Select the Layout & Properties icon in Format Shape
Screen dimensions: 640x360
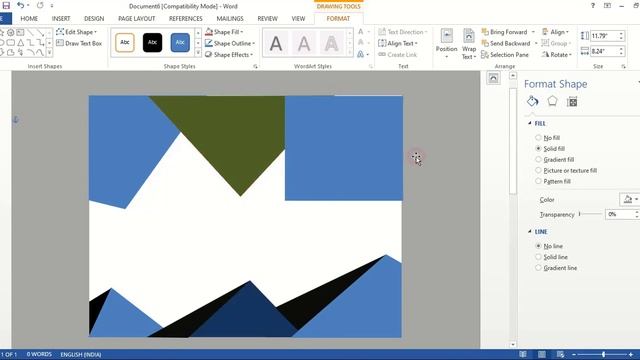click(572, 102)
